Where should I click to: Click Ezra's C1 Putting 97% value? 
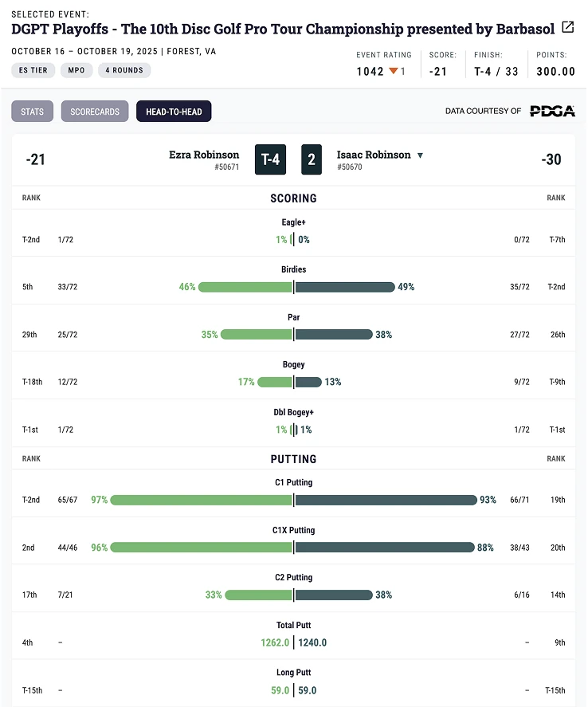pos(100,500)
